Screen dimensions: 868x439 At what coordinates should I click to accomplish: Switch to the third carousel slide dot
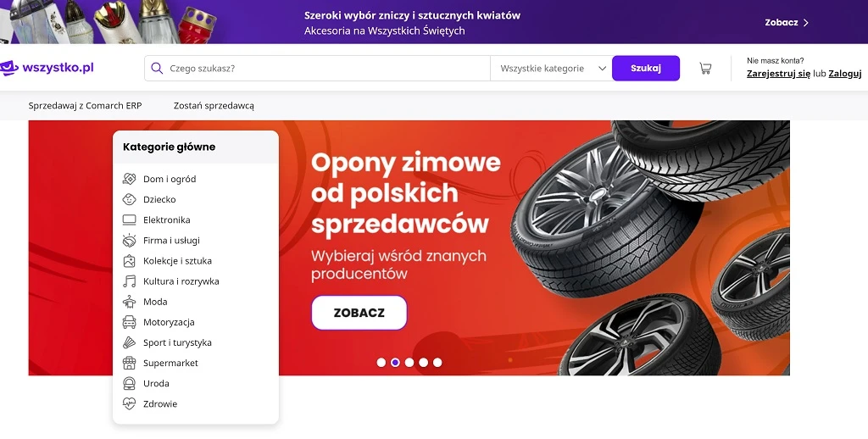coord(409,363)
